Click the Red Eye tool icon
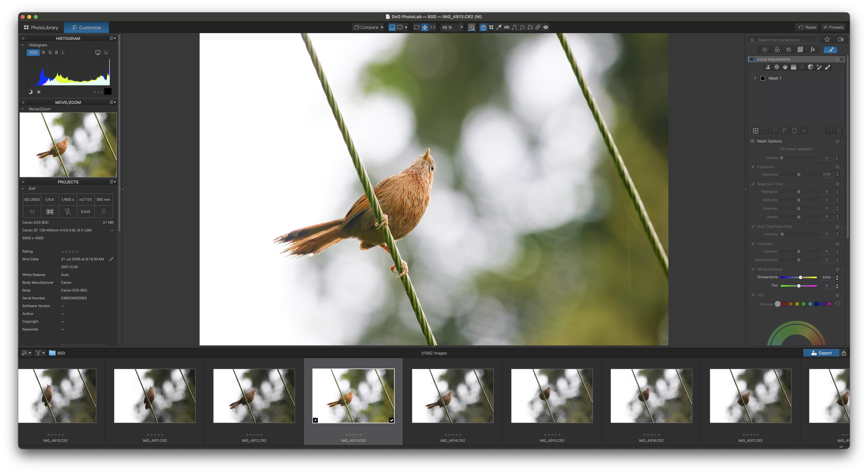The image size is (868, 473). [x=546, y=27]
